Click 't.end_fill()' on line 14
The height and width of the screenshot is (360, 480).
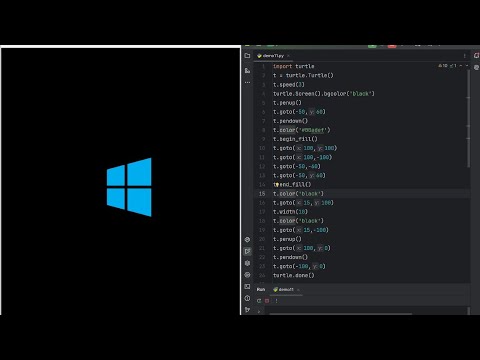tap(292, 184)
